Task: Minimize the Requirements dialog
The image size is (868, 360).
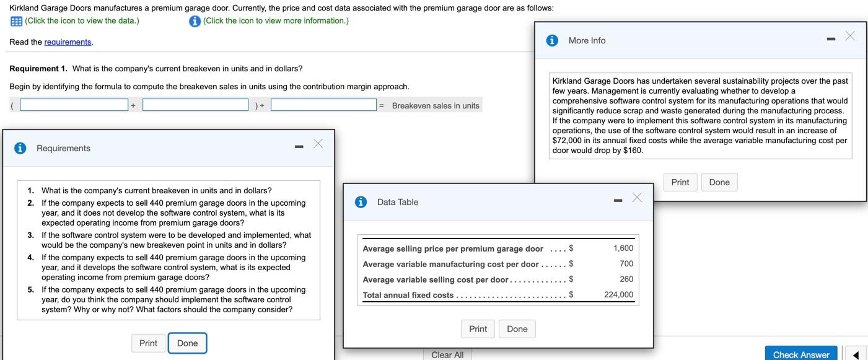Action: point(299,148)
